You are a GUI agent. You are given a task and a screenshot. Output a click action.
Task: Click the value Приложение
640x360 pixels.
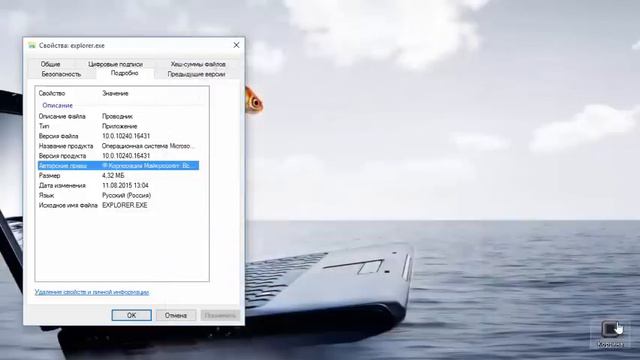[120, 126]
